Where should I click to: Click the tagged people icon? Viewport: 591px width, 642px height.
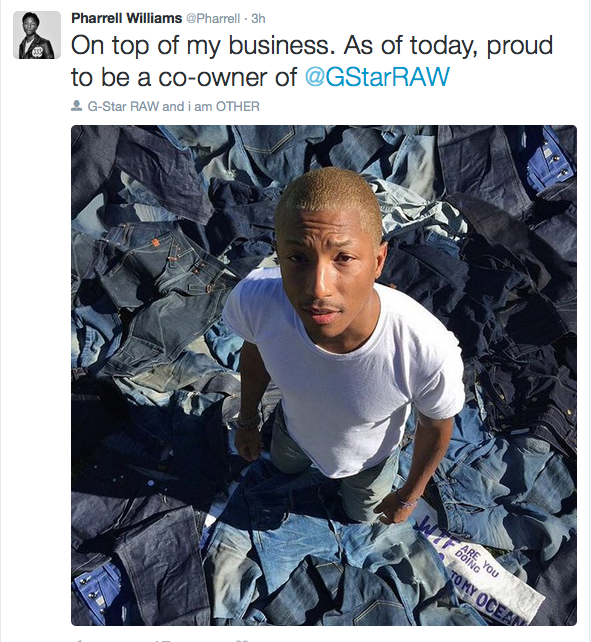(77, 106)
